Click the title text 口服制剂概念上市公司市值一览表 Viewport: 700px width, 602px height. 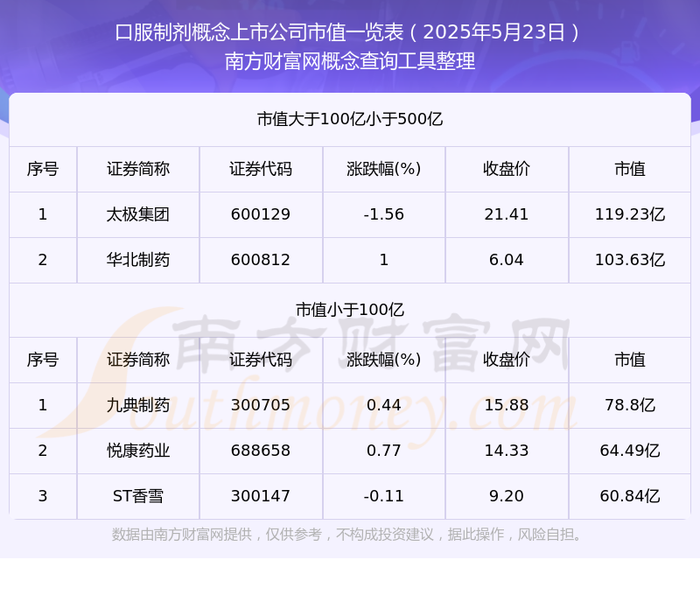(x=259, y=32)
